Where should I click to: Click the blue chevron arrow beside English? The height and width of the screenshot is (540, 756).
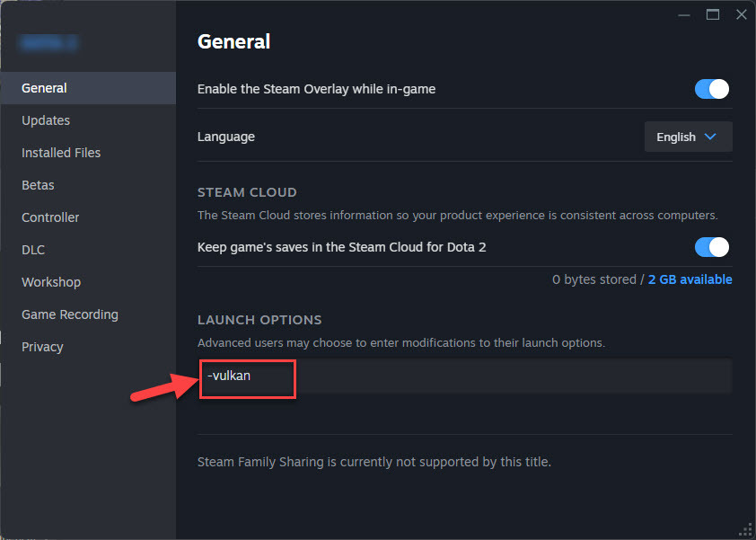tap(710, 137)
